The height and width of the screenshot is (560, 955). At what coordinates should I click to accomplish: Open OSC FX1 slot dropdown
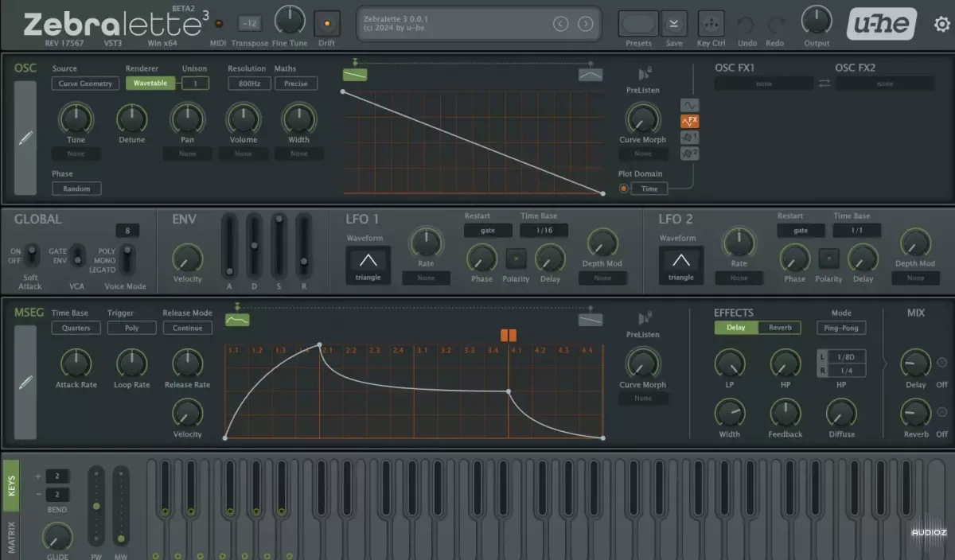(764, 84)
